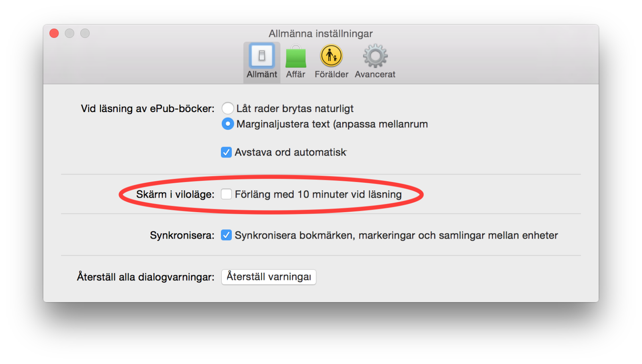Select 'Låt rader brytas naturligt' radio button
The image size is (642, 364).
point(228,108)
